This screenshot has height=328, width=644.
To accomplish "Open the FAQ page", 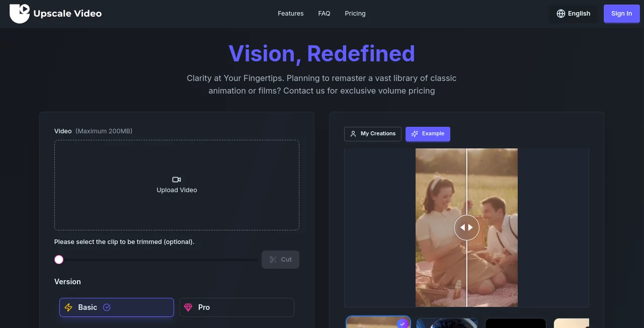I will [324, 14].
